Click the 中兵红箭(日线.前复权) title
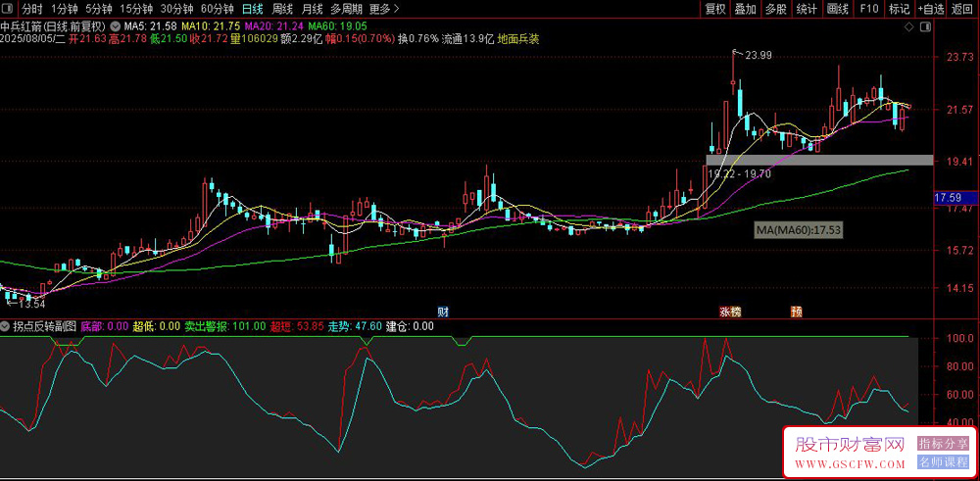The width and height of the screenshot is (980, 481). [x=54, y=26]
